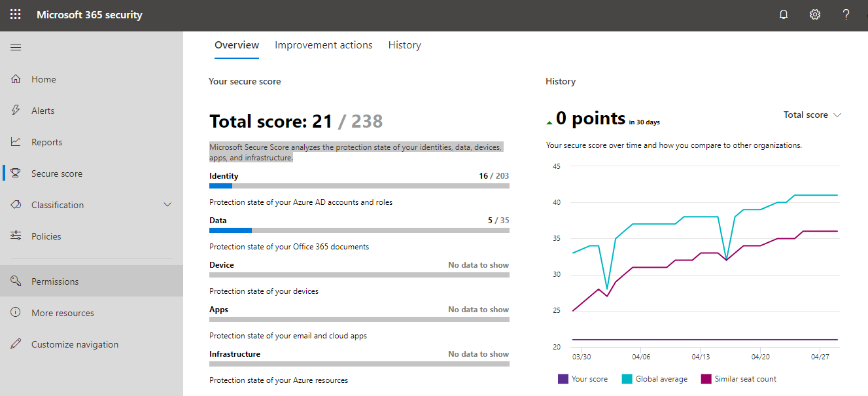Click the Reports chart icon
The height and width of the screenshot is (396, 868).
[x=16, y=142]
